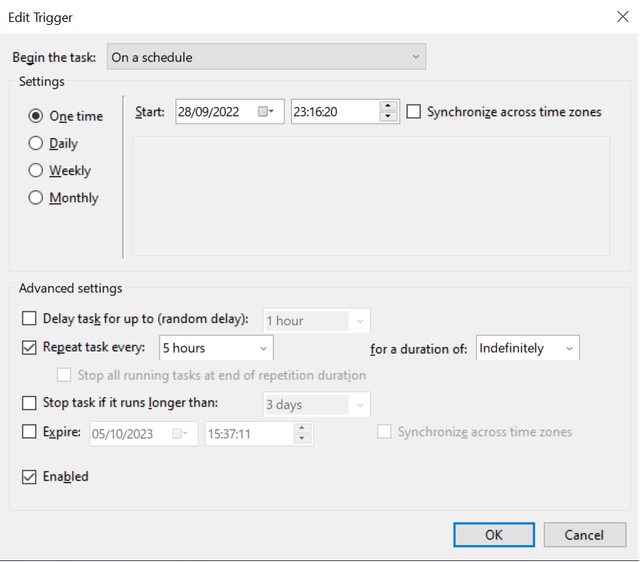Click the 1 hour random delay dropdown

pyautogui.click(x=316, y=321)
